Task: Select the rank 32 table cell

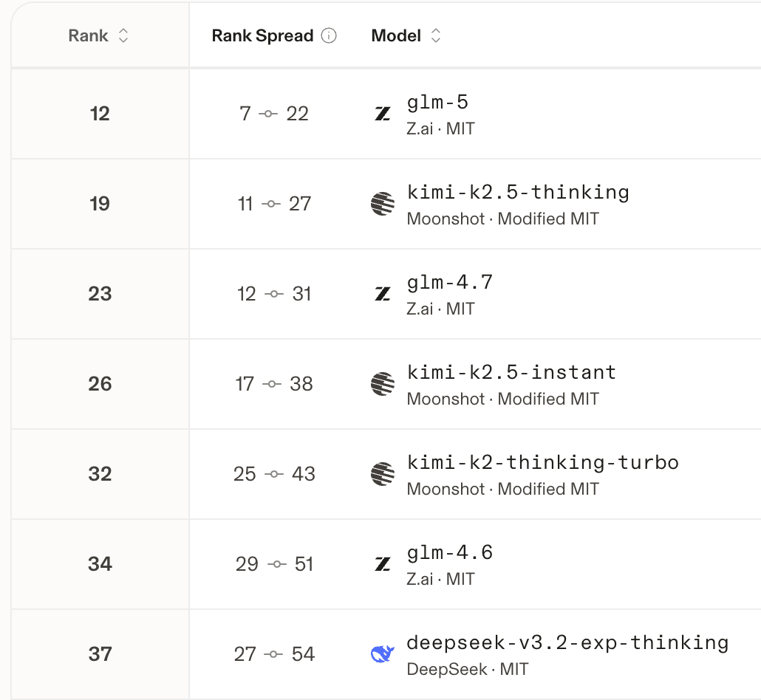Action: (x=100, y=474)
